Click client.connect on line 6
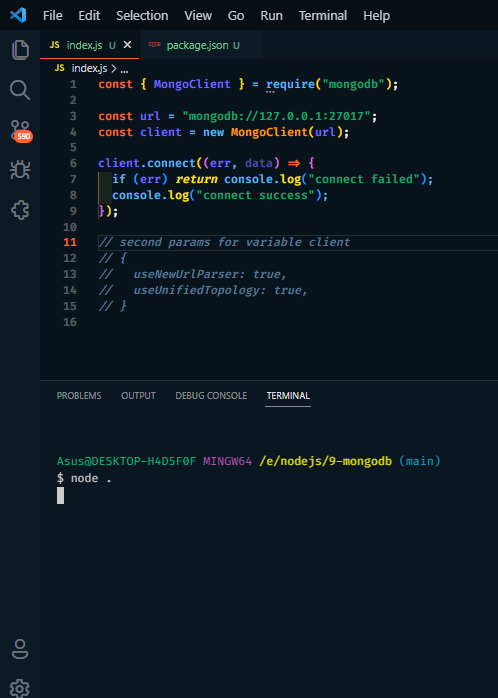The height and width of the screenshot is (698, 498). 147,163
